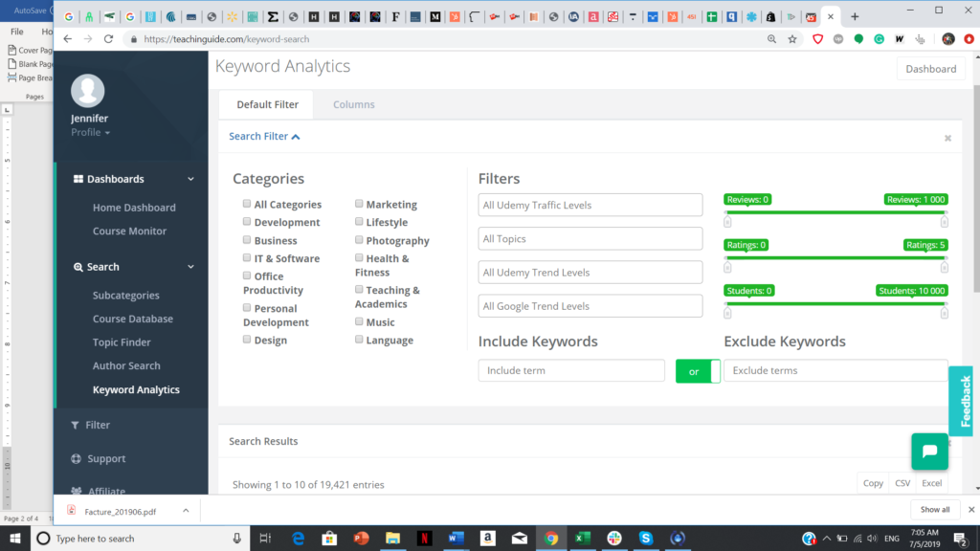Open the Profile dropdown under Jennifer
The width and height of the screenshot is (980, 551).
coord(90,132)
